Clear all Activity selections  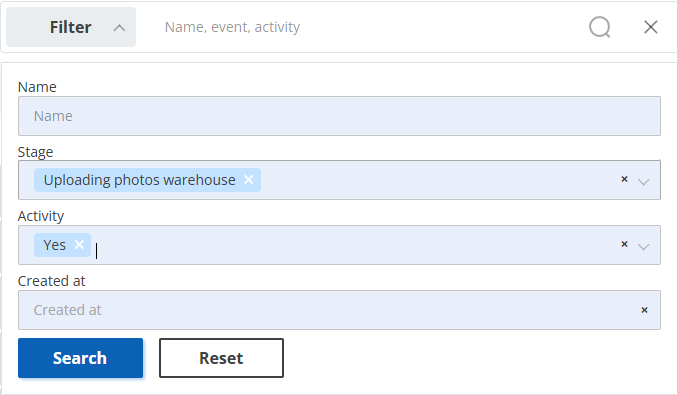pyautogui.click(x=624, y=244)
